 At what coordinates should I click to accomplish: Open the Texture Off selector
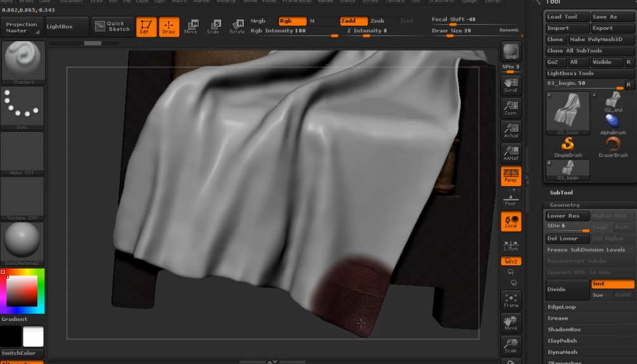23,199
